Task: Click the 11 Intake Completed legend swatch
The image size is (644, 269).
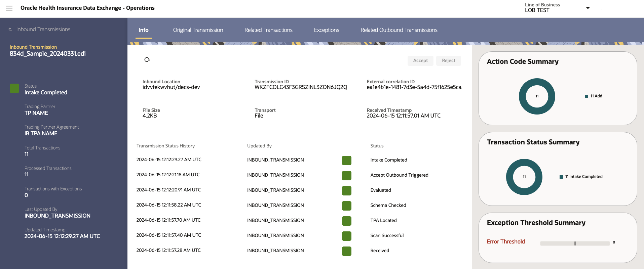Action: [561, 177]
